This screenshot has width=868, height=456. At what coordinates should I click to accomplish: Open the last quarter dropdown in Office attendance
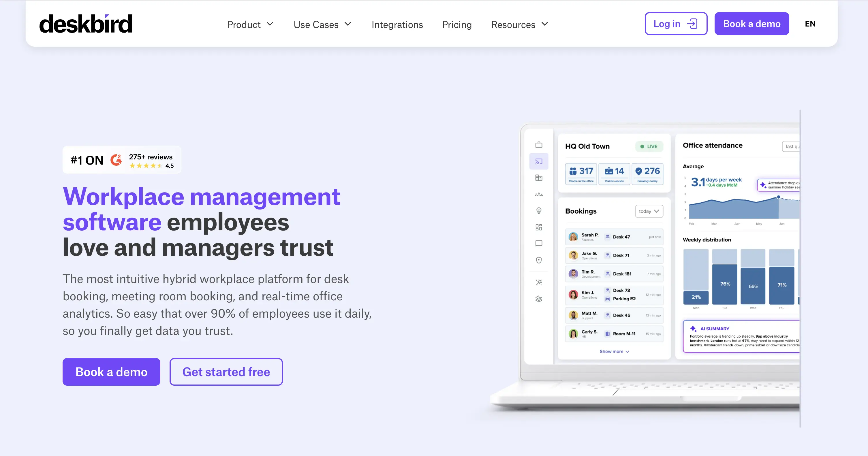coord(791,146)
